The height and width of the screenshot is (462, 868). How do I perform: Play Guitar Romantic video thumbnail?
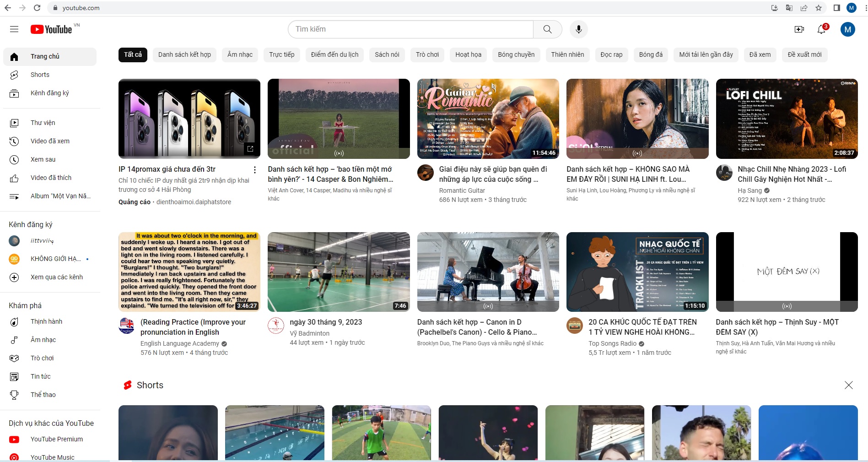(x=488, y=119)
